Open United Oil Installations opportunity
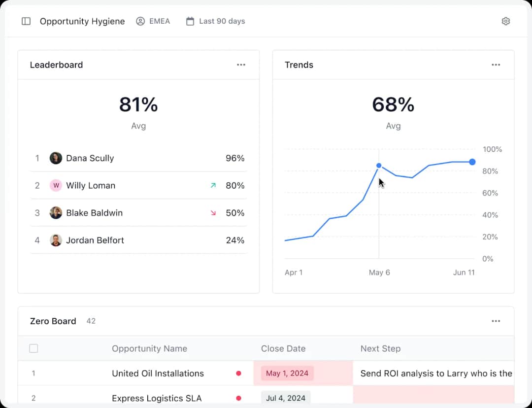This screenshot has width=532, height=408. tap(158, 374)
